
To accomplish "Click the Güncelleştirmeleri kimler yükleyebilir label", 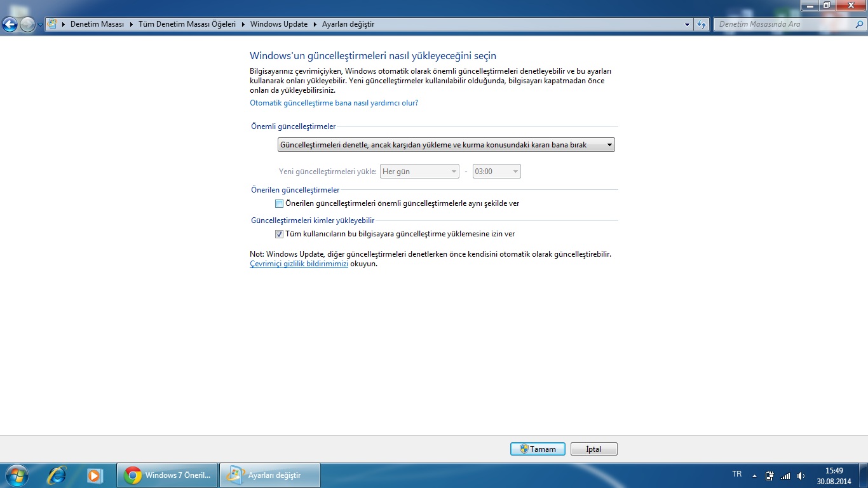I will [313, 220].
